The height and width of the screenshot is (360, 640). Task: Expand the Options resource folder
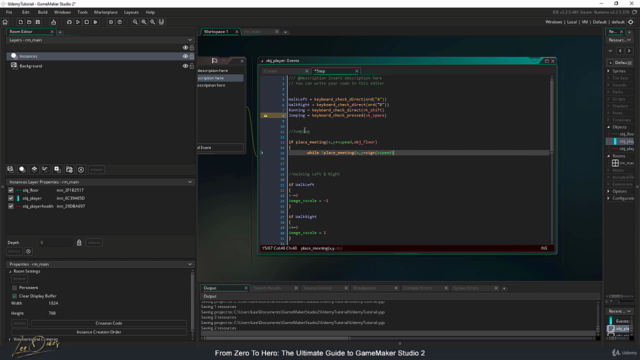(x=609, y=191)
